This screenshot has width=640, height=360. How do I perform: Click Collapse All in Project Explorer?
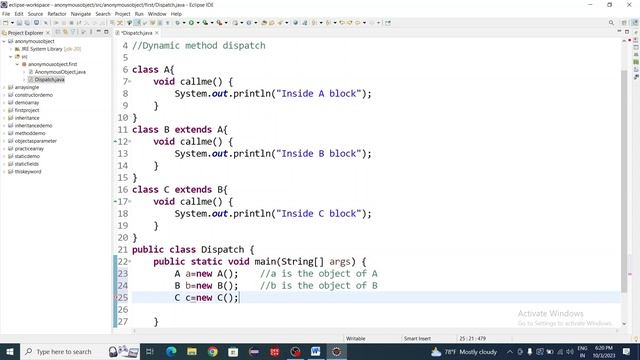[58, 32]
